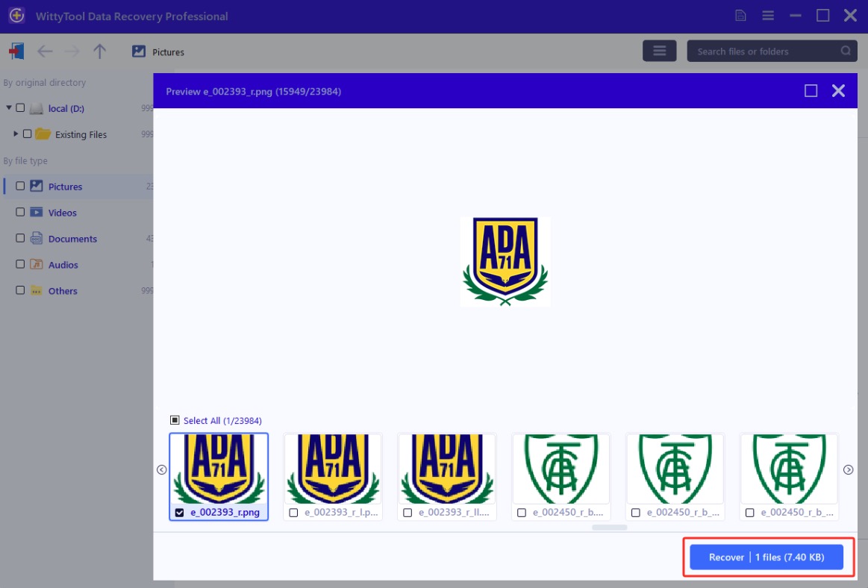Image resolution: width=868 pixels, height=588 pixels.
Task: Toggle the Select All checkbox
Action: click(x=175, y=420)
